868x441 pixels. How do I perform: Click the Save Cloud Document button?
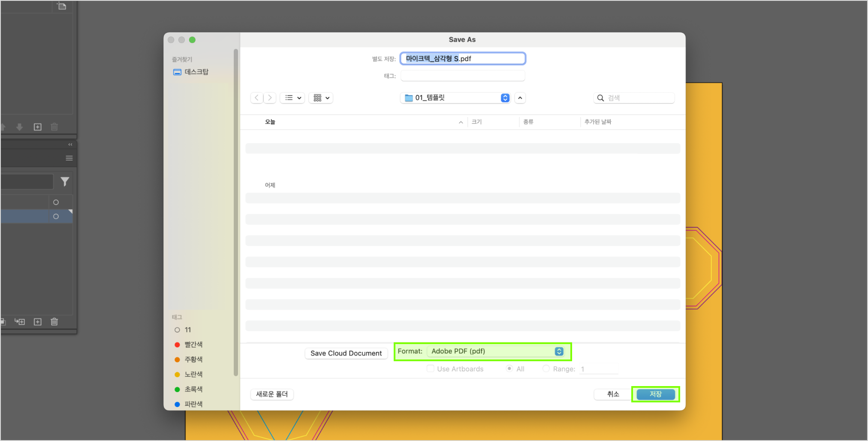click(x=346, y=353)
